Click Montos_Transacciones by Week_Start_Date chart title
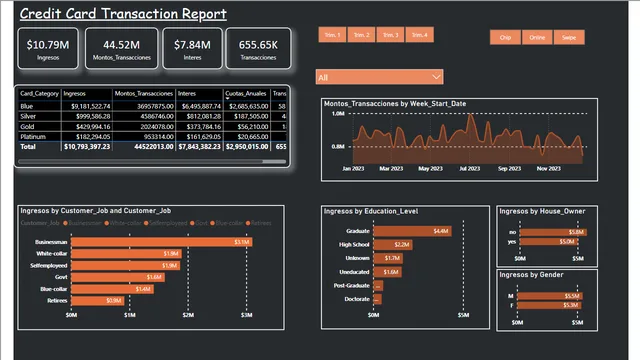The height and width of the screenshot is (360, 640). (395, 104)
